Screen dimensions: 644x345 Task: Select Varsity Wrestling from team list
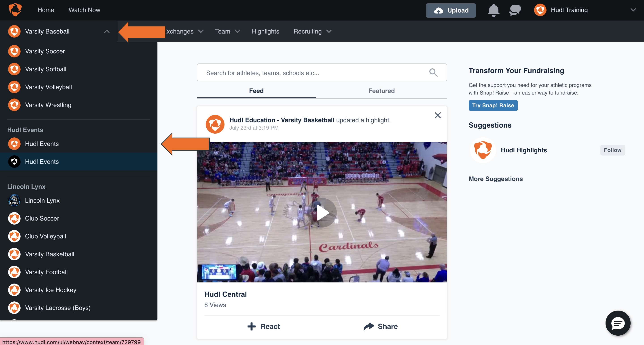tap(78, 105)
